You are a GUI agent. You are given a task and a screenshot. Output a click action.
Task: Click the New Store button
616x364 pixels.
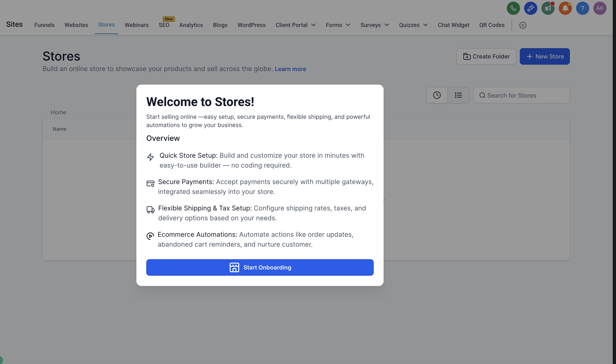545,56
